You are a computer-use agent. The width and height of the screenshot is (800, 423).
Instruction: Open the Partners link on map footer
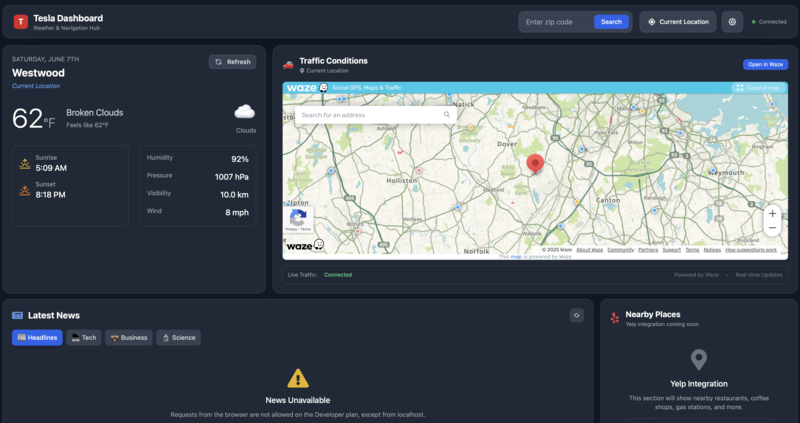point(648,250)
